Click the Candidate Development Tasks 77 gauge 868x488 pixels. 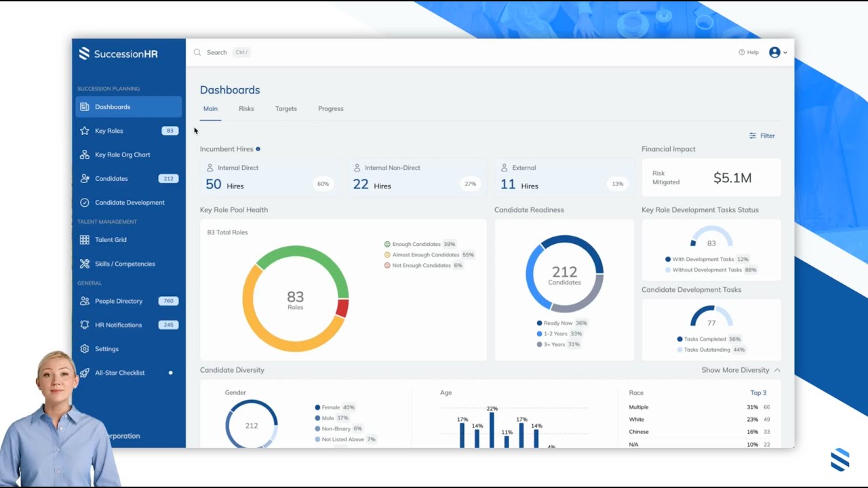point(711,317)
